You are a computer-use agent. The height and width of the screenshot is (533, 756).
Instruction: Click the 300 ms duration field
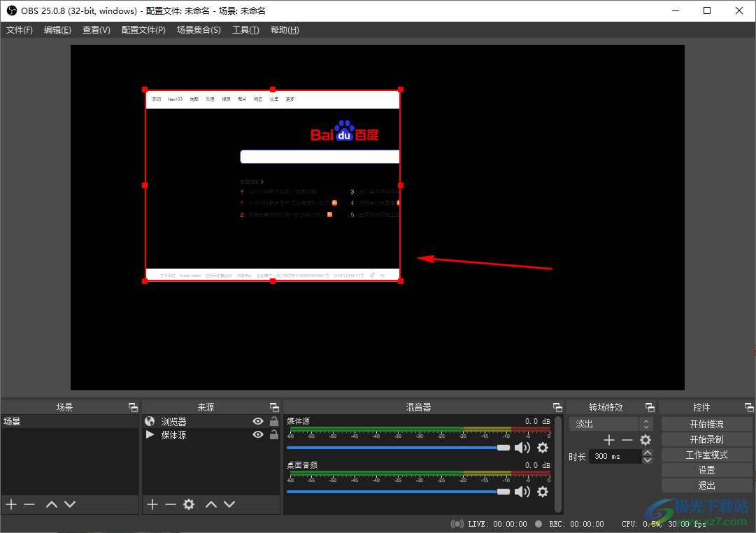point(615,456)
